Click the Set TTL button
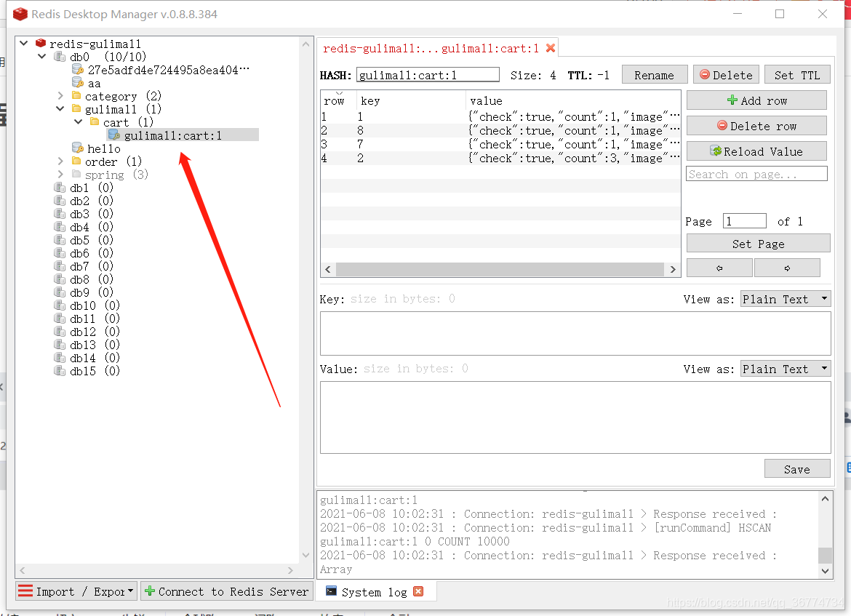The width and height of the screenshot is (851, 616). [796, 75]
